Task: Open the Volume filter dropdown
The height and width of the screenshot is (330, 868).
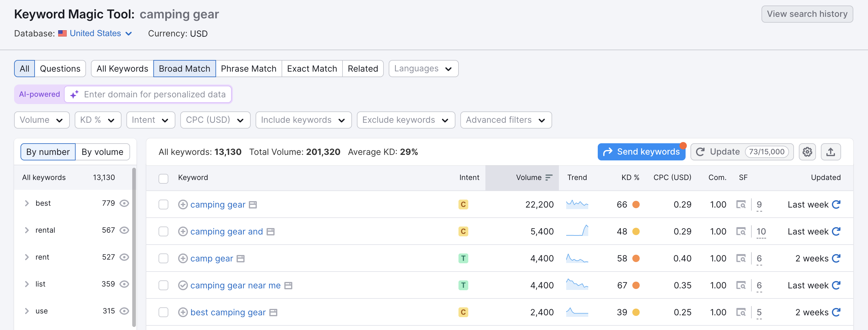Action: pos(42,120)
